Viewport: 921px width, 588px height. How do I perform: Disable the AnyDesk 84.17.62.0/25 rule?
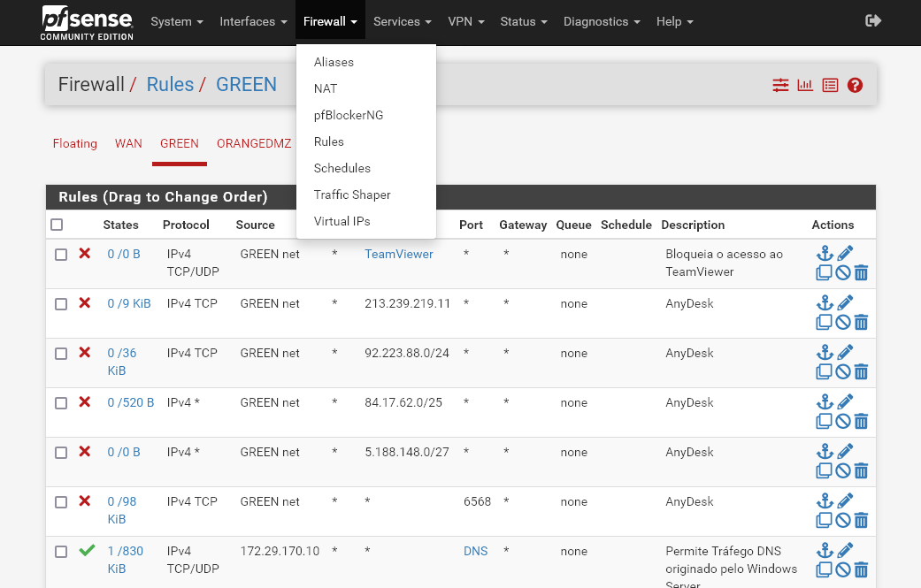842,421
